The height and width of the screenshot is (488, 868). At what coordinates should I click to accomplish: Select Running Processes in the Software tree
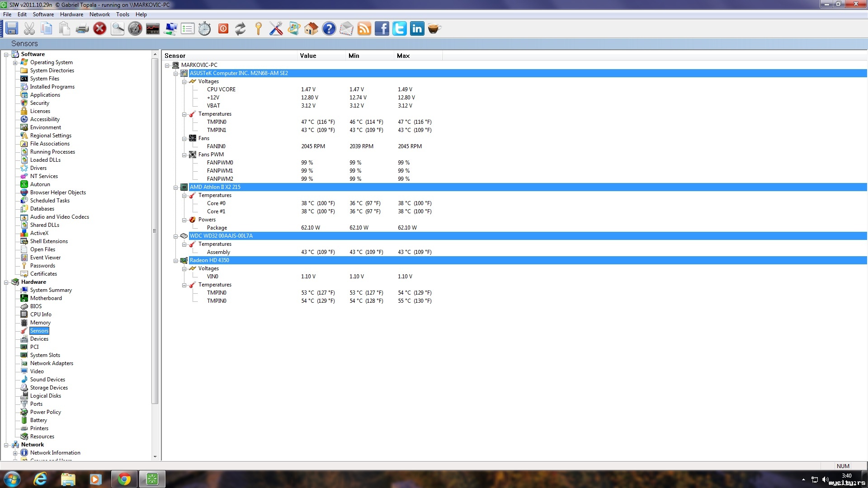52,152
